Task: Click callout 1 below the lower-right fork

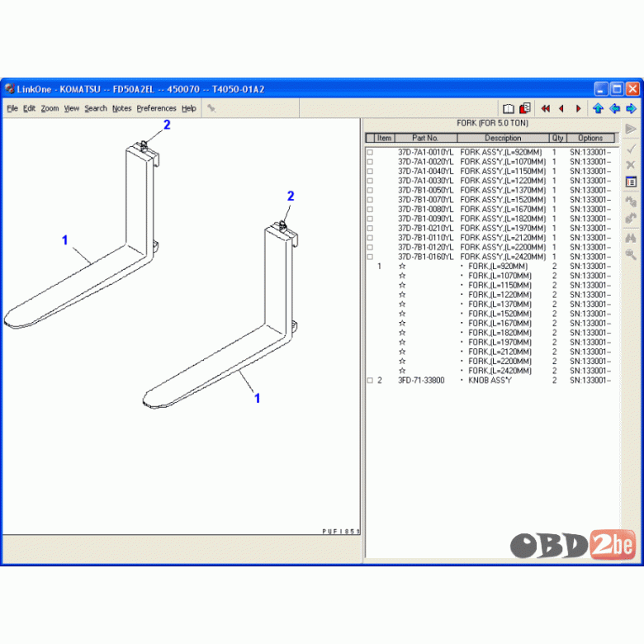Action: click(257, 398)
